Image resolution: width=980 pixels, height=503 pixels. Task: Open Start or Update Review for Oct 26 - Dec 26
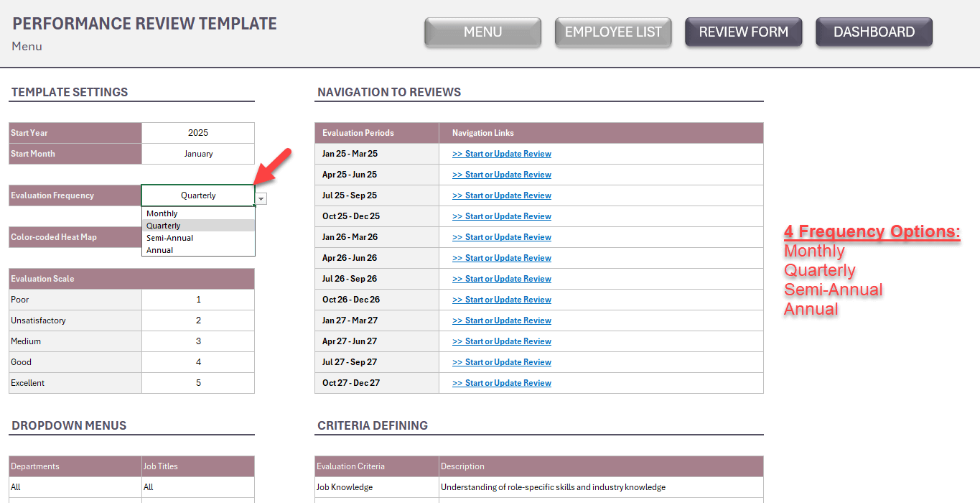502,300
